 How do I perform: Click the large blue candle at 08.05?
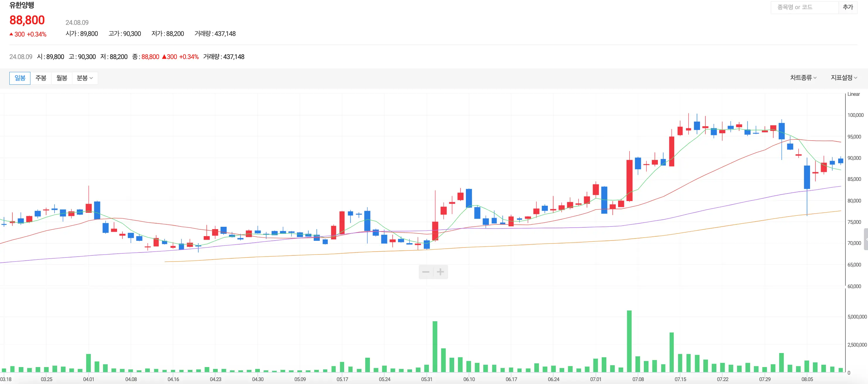tap(807, 177)
